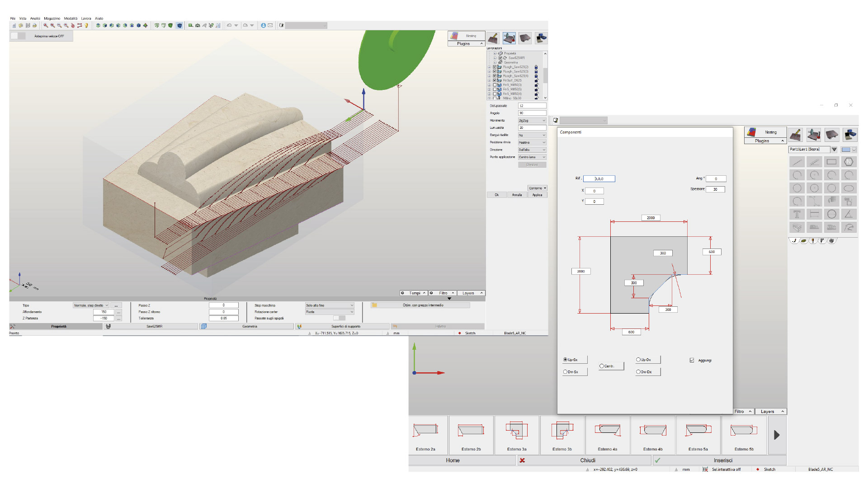The height and width of the screenshot is (488, 868).
Task: Toggle checkbox for Ruogh_Saw625(3) operation
Action: (x=495, y=71)
